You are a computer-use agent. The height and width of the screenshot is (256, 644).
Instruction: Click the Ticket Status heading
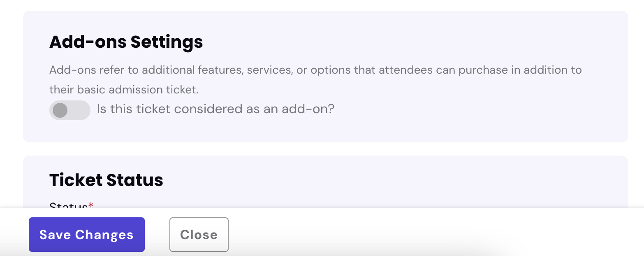coord(106,180)
